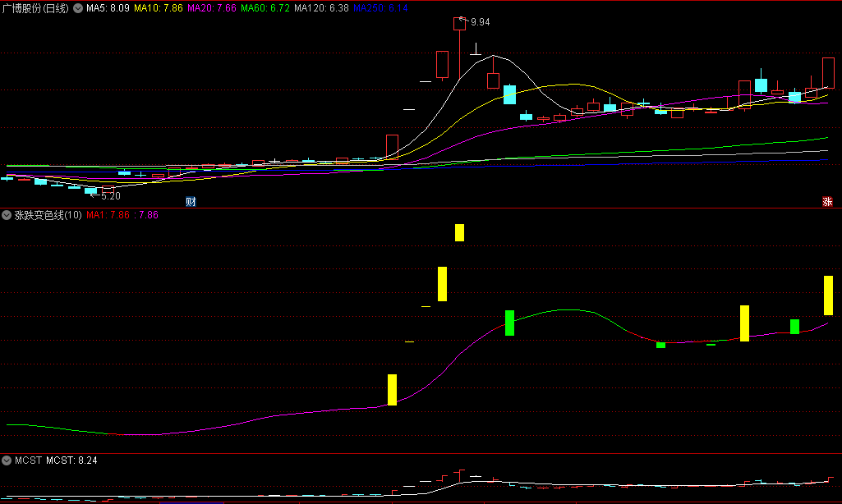Click the MA120: 6.38 label
Image resolution: width=842 pixels, height=504 pixels.
(322, 8)
